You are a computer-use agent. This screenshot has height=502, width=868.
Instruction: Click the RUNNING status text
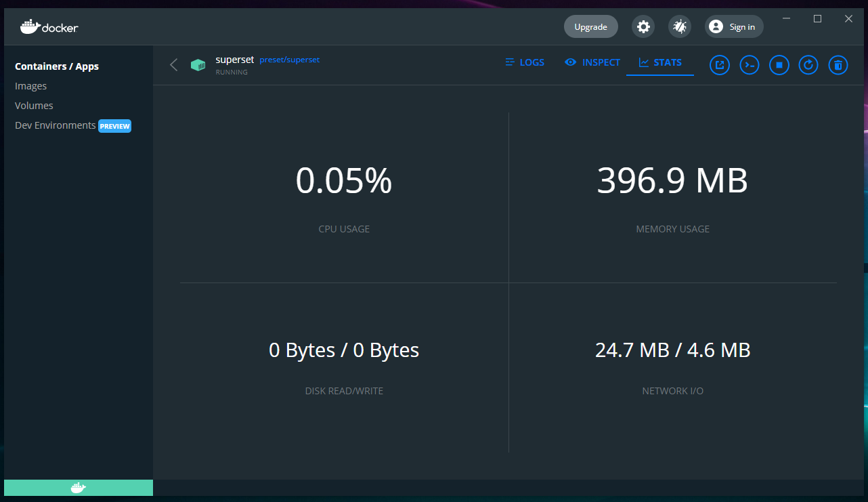coord(232,72)
